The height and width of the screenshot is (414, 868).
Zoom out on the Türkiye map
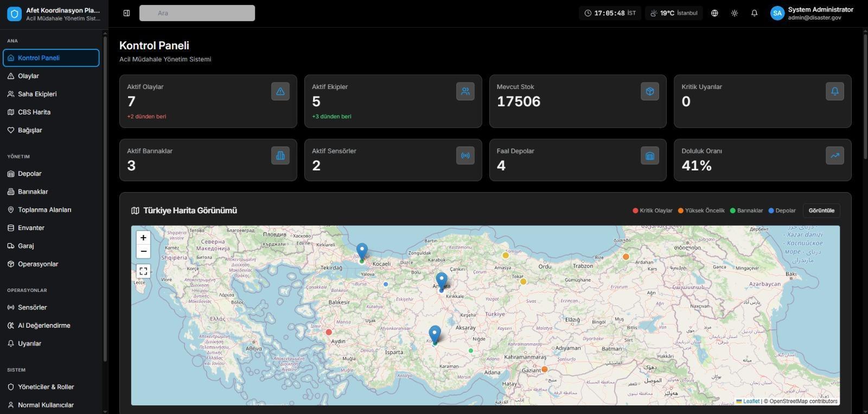[143, 251]
